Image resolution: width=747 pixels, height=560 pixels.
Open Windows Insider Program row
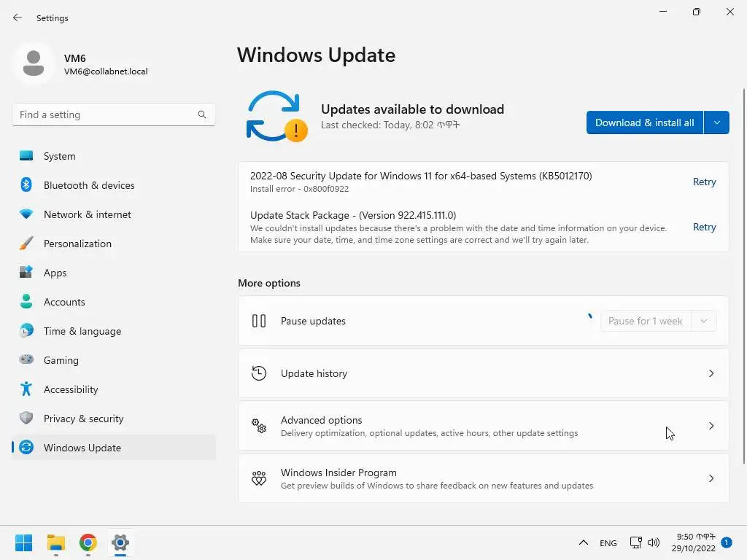[x=483, y=478]
